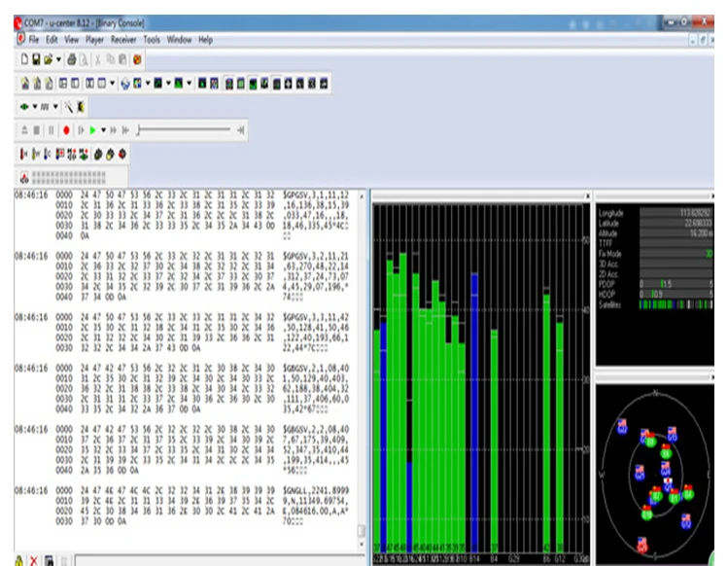Open the Tools menu
Screen dimensions: 728x566
coord(152,40)
